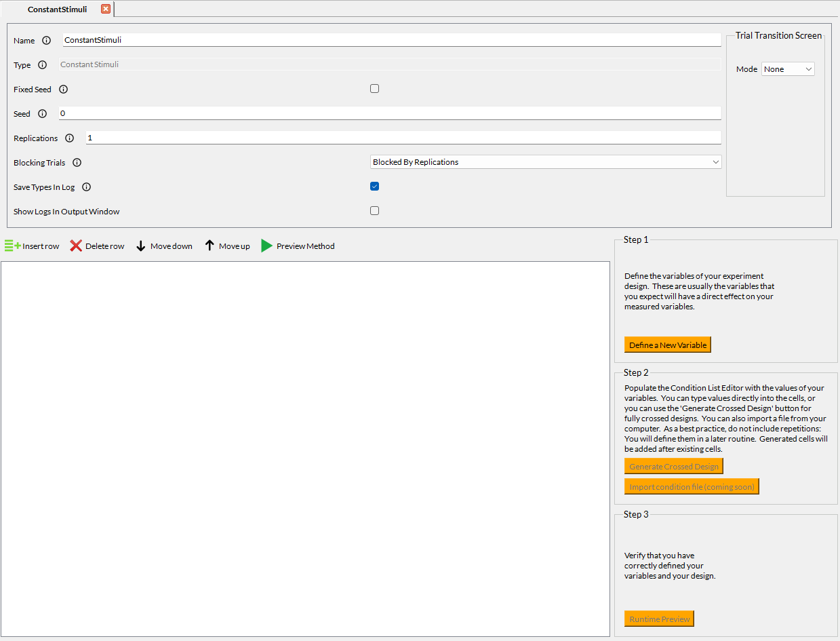
Task: Expand the Trial Transition Mode dropdown
Action: 788,69
